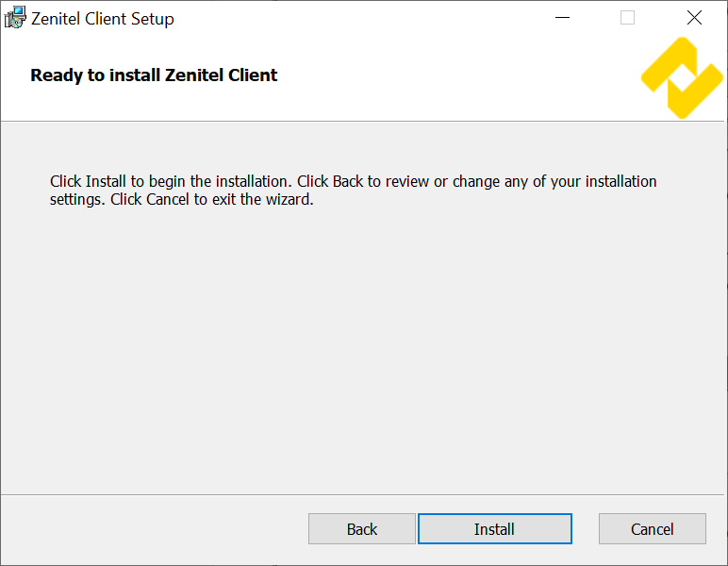Click the installer icon in title bar

click(x=16, y=18)
